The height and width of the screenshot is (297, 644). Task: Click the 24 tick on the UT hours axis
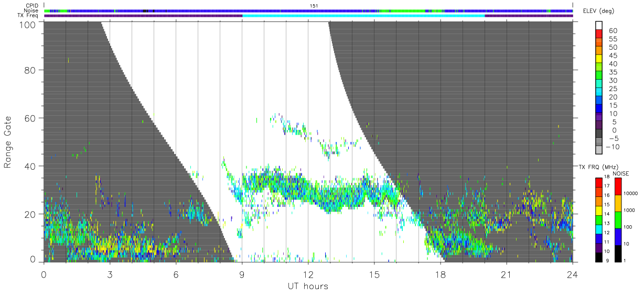coord(572,274)
